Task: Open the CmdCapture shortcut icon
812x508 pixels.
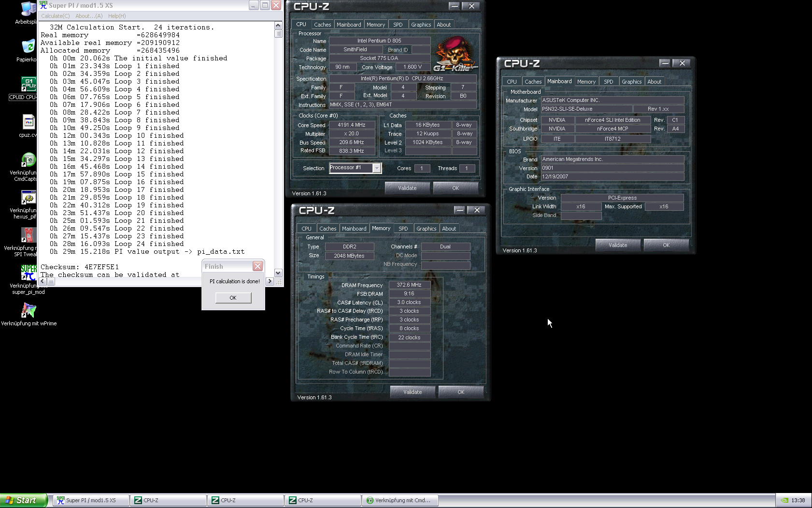Action: coord(28,160)
